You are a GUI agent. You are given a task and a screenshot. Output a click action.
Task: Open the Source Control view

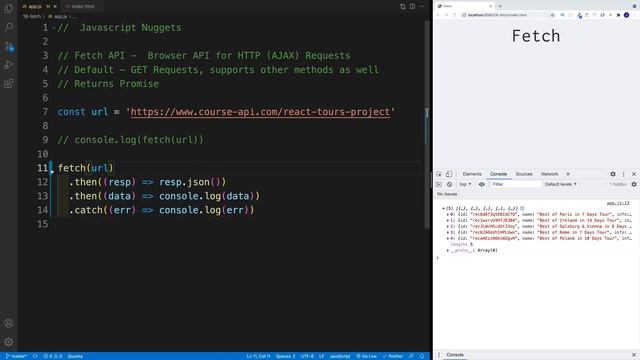9,46
